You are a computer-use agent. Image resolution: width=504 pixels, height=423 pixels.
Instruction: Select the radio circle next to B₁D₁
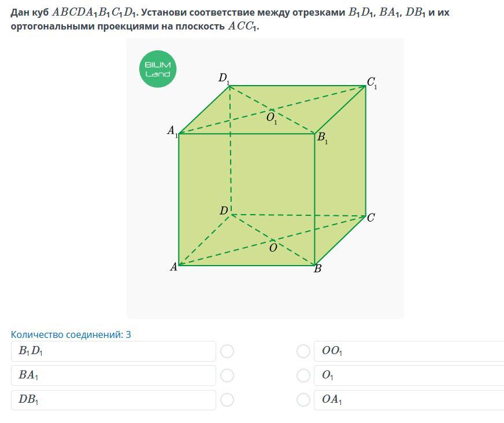coord(227,351)
